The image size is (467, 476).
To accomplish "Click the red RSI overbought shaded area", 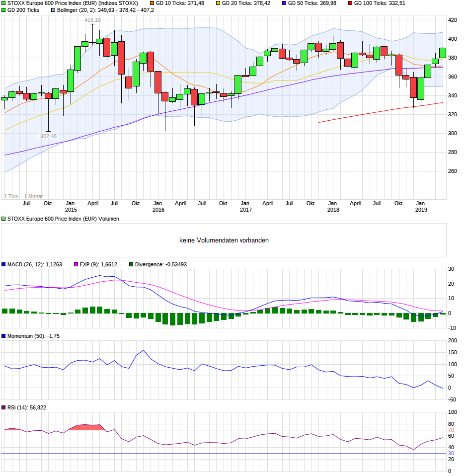I will coord(88,427).
